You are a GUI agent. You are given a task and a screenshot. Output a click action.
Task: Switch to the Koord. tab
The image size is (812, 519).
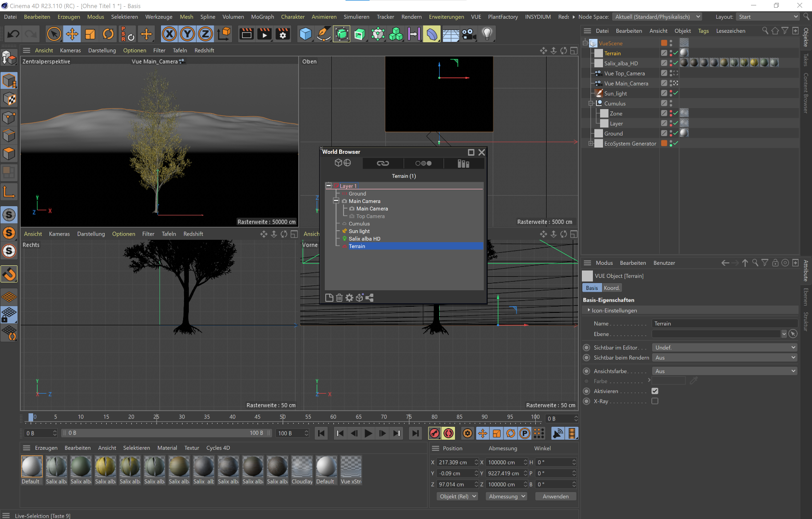point(612,288)
